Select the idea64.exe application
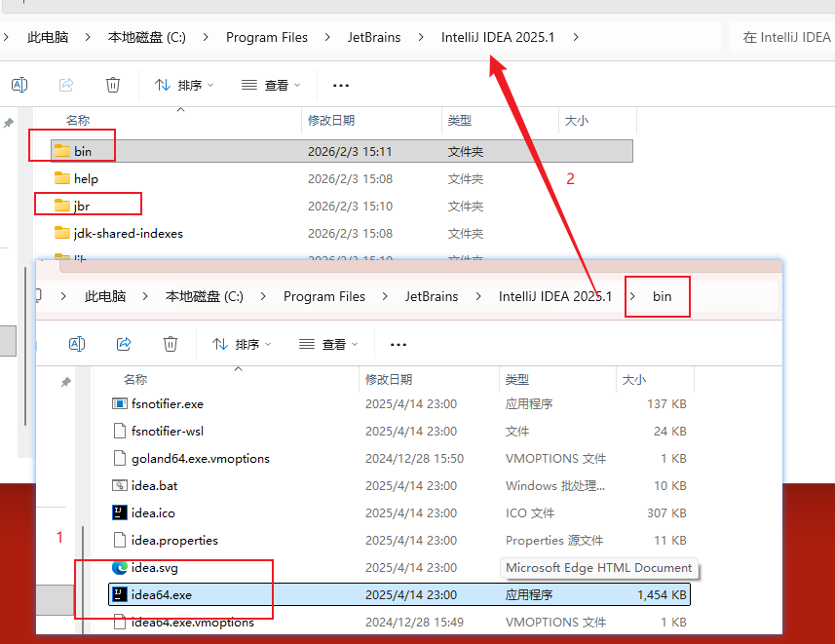The width and height of the screenshot is (835, 644). coord(399,594)
